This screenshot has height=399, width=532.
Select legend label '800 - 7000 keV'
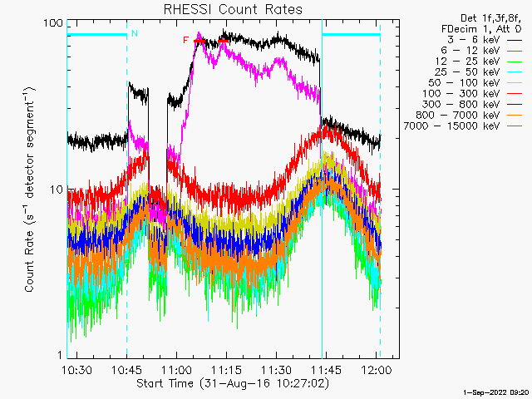point(458,116)
